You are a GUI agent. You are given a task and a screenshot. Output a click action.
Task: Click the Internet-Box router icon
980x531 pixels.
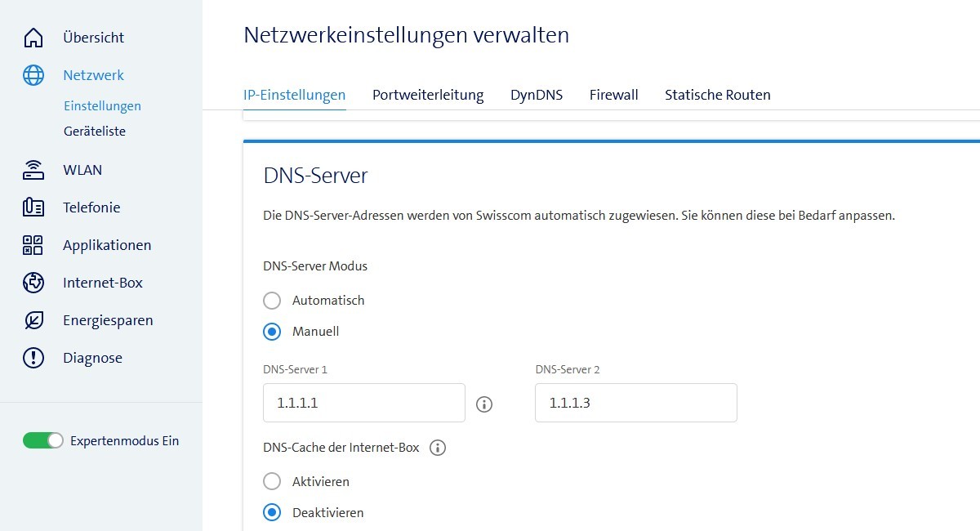33,282
